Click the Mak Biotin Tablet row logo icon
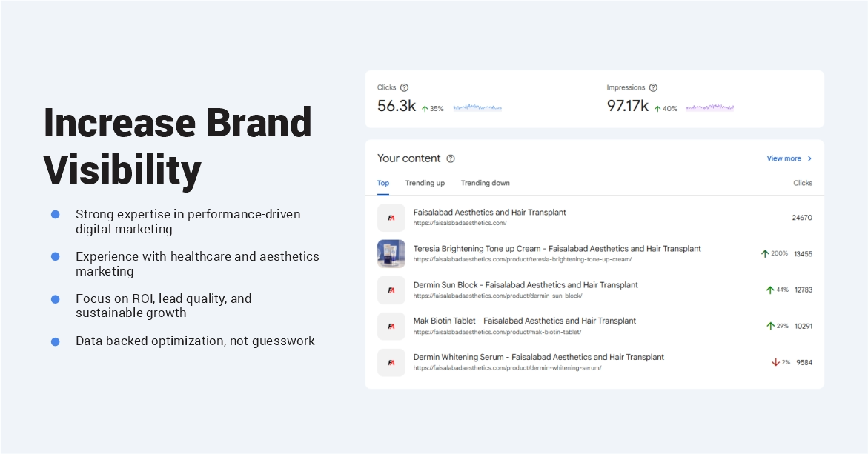The width and height of the screenshot is (868, 454). point(391,327)
